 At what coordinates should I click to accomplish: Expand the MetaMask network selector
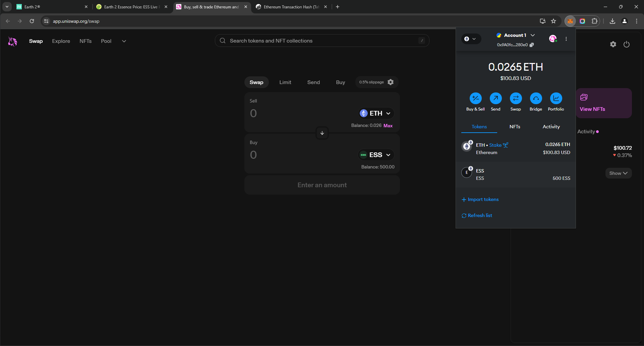[470, 39]
